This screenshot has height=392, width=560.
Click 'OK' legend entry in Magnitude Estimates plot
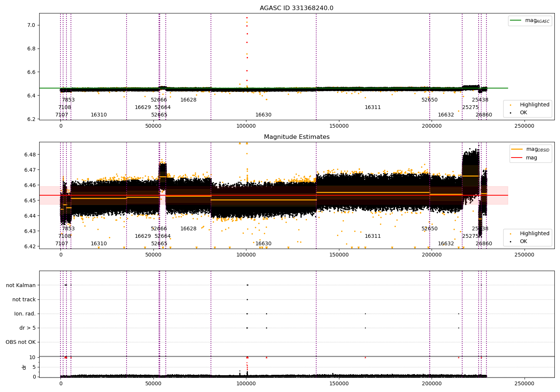(523, 242)
